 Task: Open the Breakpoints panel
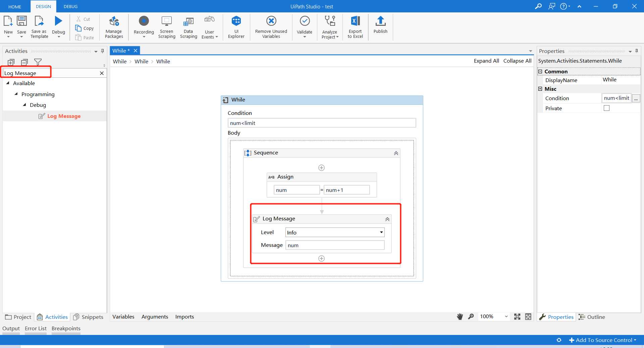pos(66,328)
